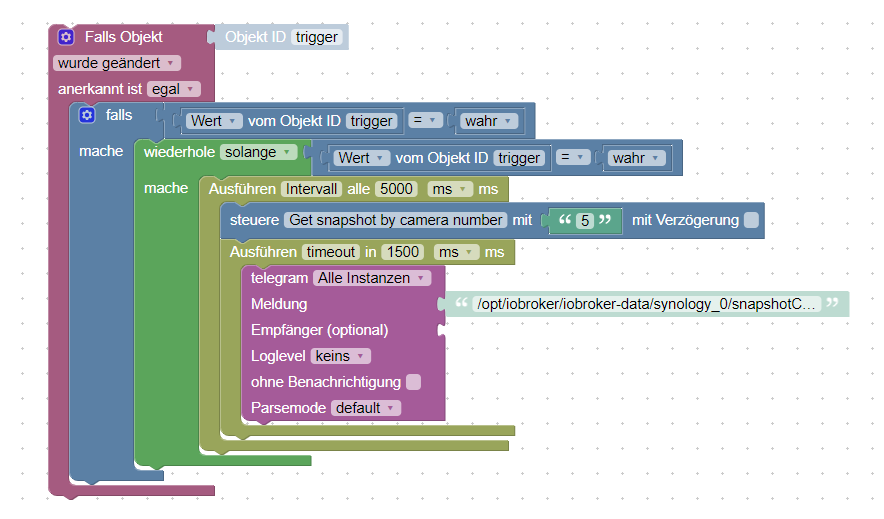Image resolution: width=884 pixels, height=519 pixels.
Task: Select Get snapshot by camera number field
Action: tap(396, 220)
